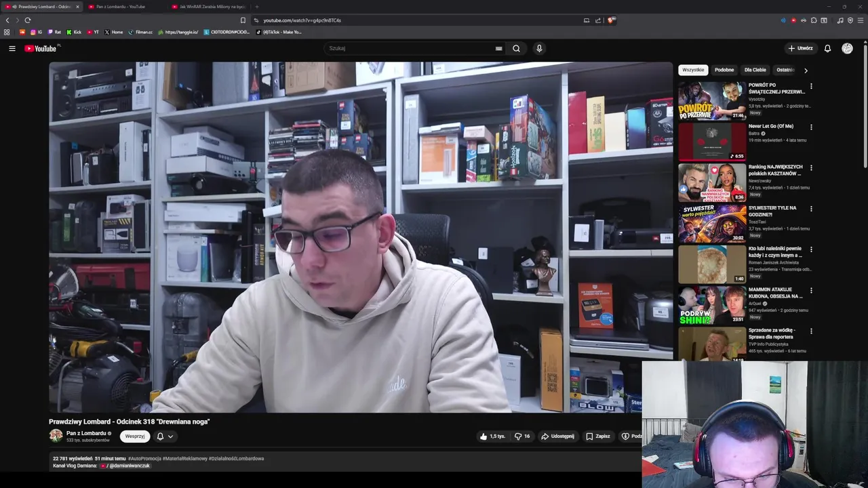Click the browser address bar URL
Viewport: 868px width, 488px height.
[302, 20]
